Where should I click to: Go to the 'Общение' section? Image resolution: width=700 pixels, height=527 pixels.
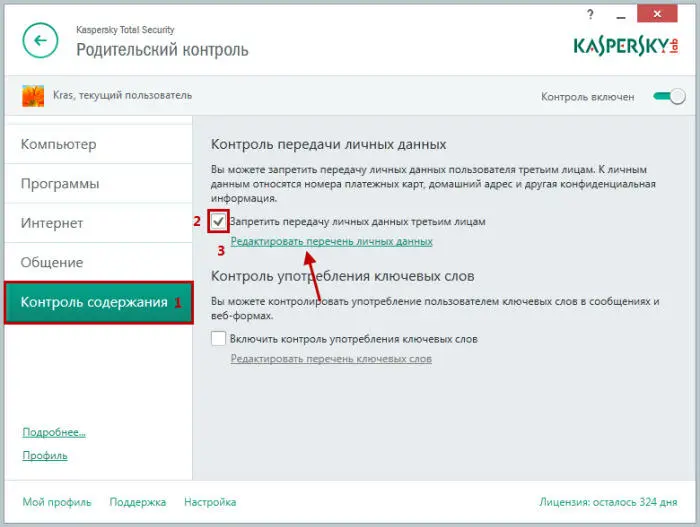(52, 262)
